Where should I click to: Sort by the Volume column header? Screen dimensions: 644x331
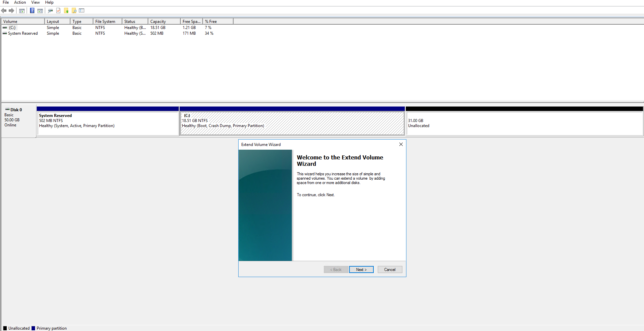23,21
